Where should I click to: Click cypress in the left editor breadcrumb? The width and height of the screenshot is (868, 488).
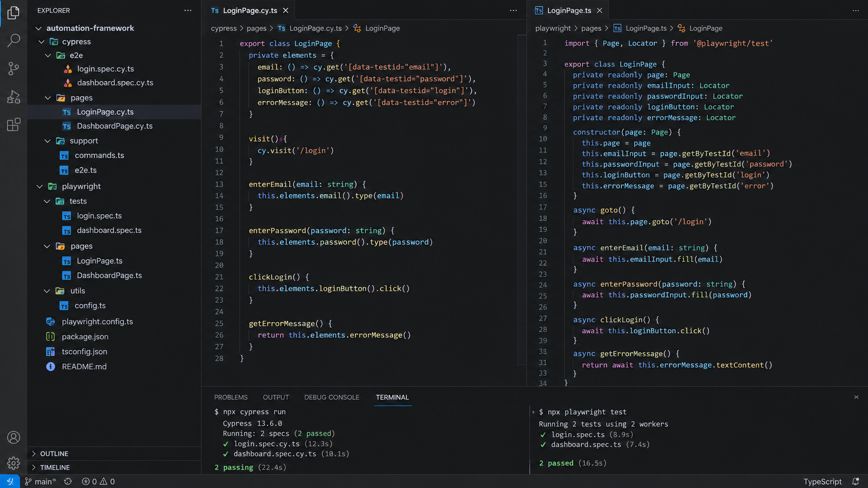pyautogui.click(x=224, y=28)
